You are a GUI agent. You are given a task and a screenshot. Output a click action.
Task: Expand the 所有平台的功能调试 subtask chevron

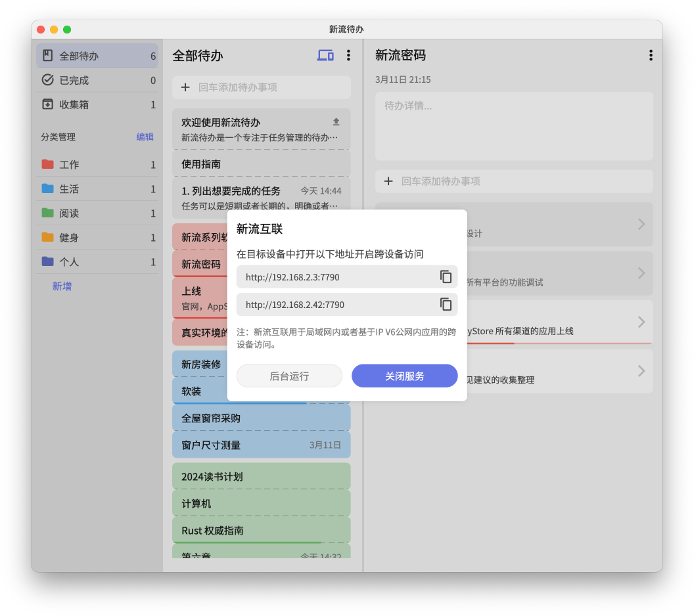coord(641,273)
